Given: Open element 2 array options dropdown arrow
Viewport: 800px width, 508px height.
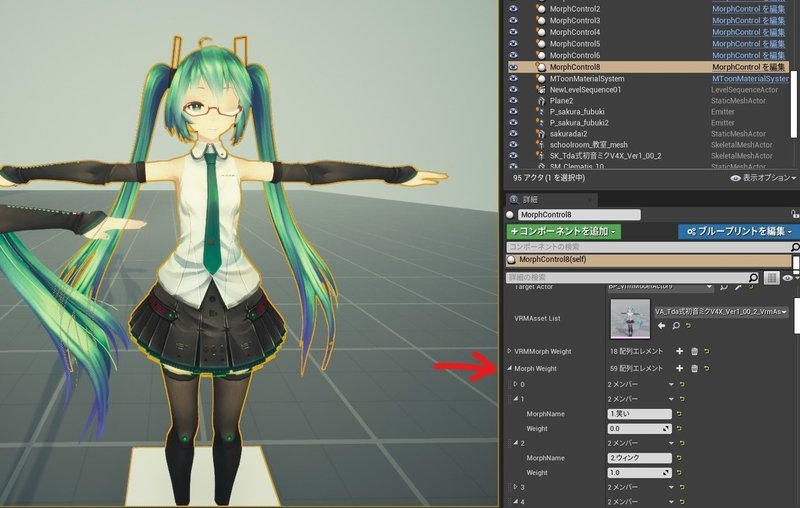Looking at the screenshot, I should click(x=671, y=443).
